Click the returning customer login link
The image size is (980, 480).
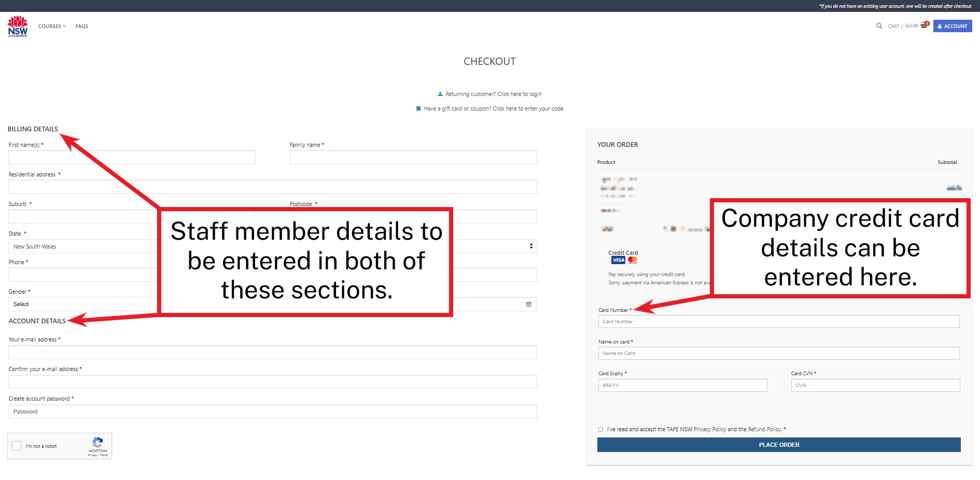pyautogui.click(x=519, y=94)
